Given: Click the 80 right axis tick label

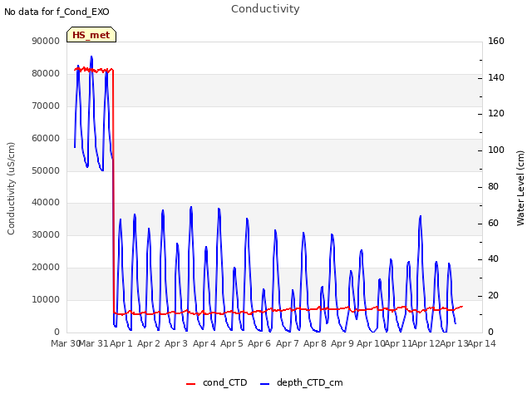Looking at the screenshot, I should click(493, 186).
